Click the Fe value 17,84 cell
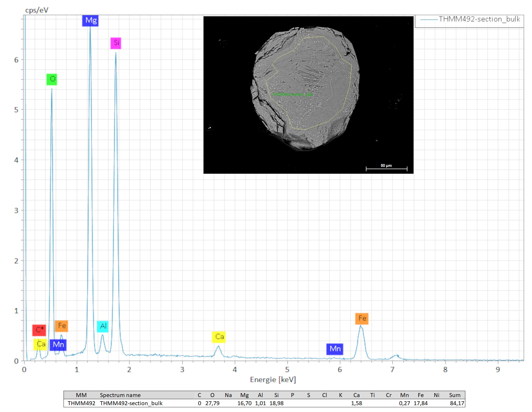The width and height of the screenshot is (532, 412). [x=420, y=403]
